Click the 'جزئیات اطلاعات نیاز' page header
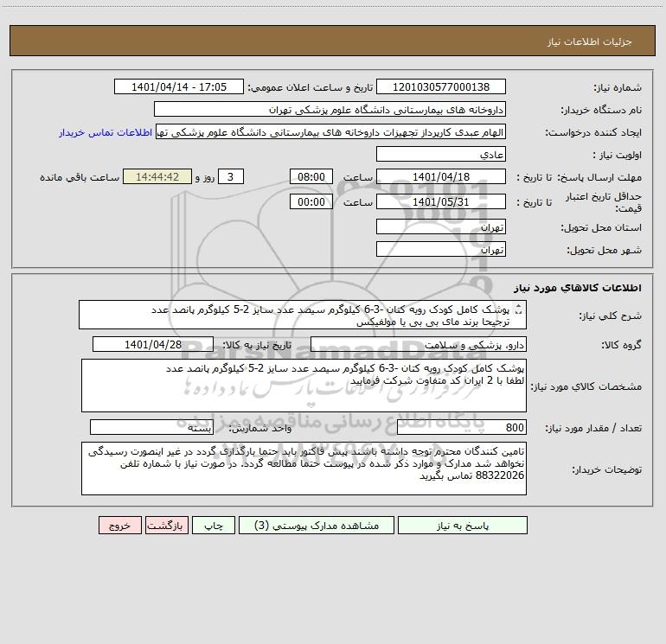This screenshot has width=666, height=644. point(590,41)
